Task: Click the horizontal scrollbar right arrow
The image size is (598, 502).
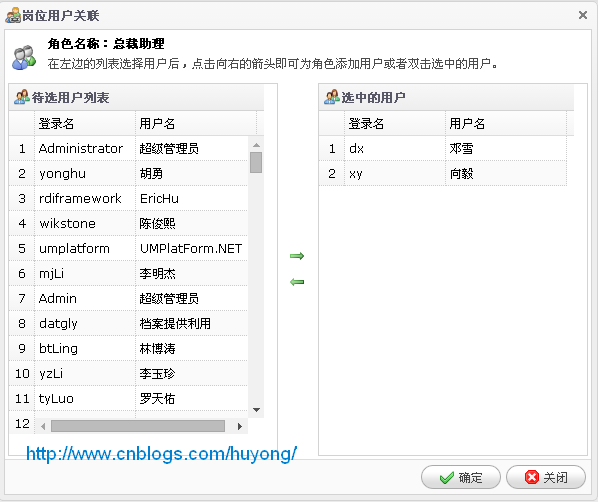Action: coord(240,426)
